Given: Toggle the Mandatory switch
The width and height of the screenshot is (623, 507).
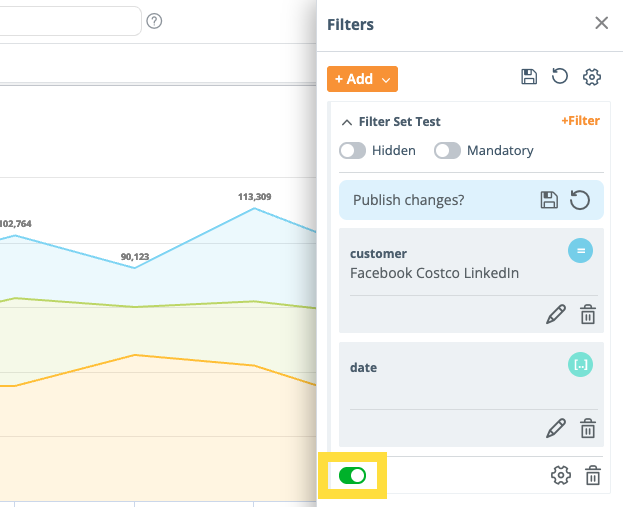Looking at the screenshot, I should (447, 151).
